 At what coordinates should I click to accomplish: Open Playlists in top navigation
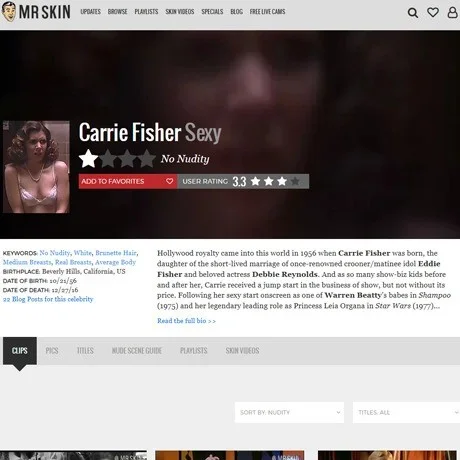pos(146,12)
